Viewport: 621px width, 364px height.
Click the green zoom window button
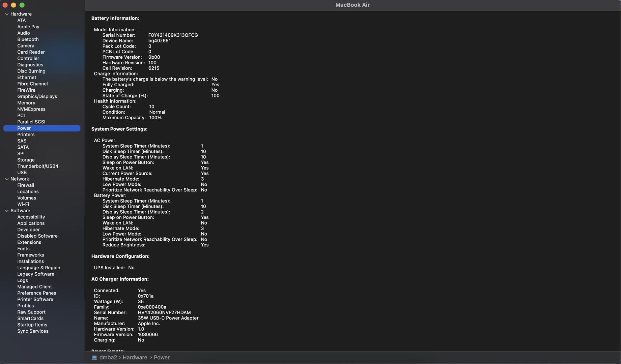(x=22, y=5)
